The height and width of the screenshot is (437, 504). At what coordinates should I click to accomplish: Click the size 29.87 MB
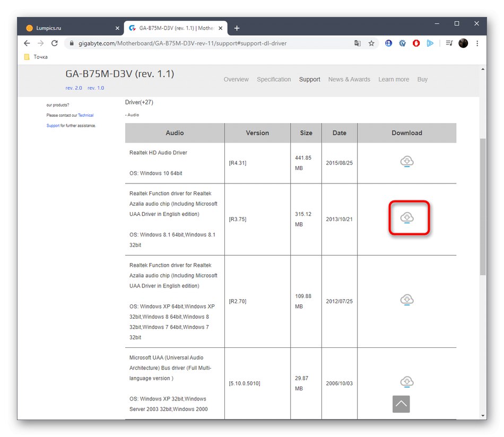301,383
